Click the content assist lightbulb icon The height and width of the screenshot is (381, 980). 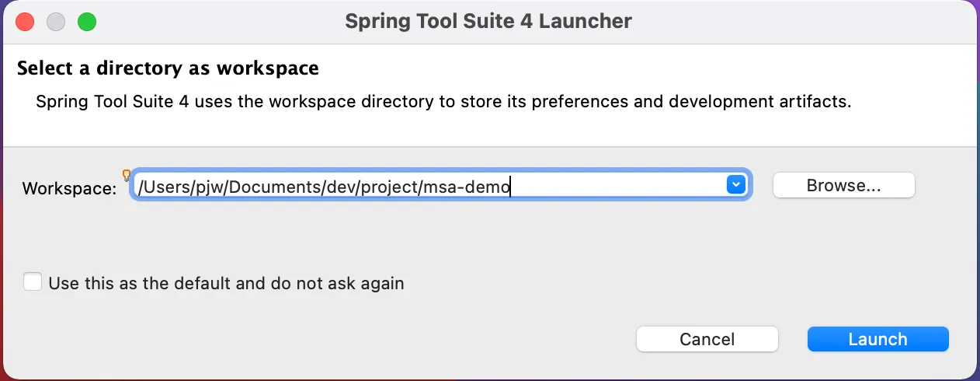click(x=127, y=175)
